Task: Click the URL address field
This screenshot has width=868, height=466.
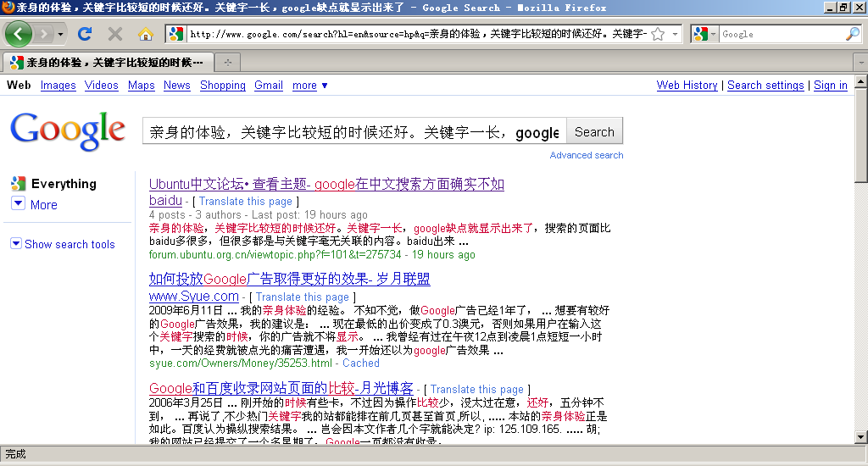Action: click(x=418, y=34)
